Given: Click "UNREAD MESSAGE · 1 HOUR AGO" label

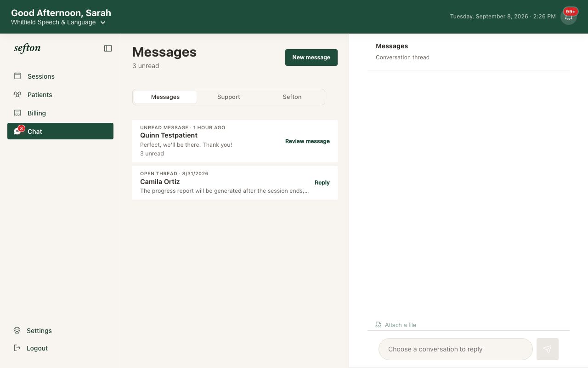Looking at the screenshot, I should 183,127.
